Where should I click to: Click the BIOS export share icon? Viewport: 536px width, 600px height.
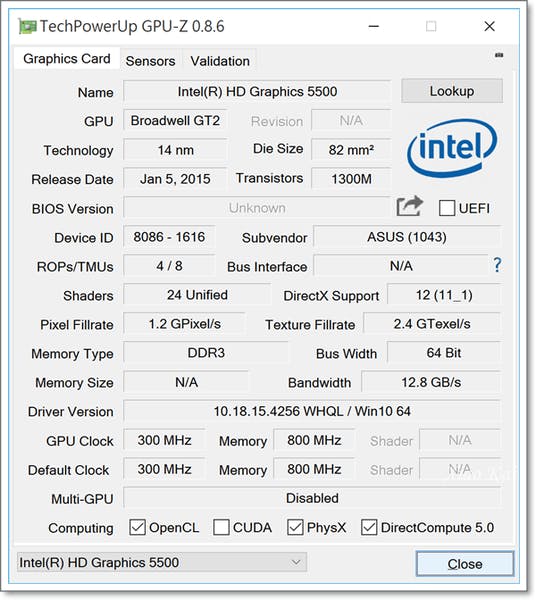pyautogui.click(x=410, y=206)
